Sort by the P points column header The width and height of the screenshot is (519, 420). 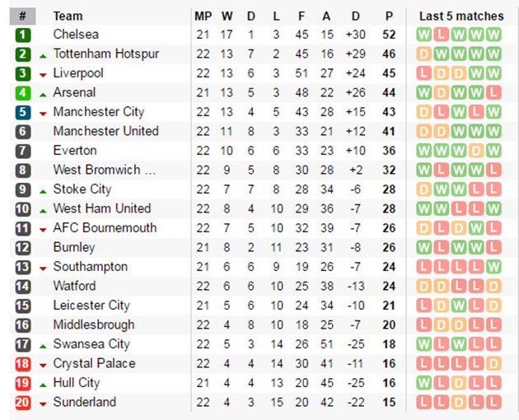[389, 16]
